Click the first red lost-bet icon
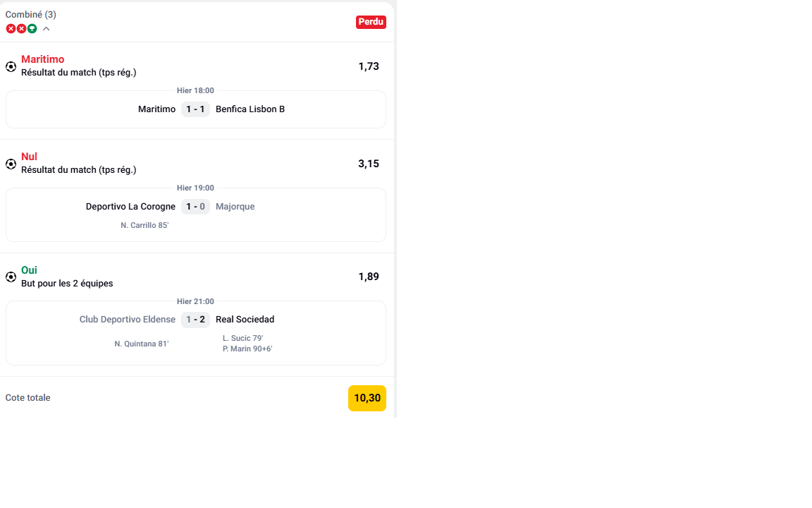This screenshot has height=508, width=812. pos(11,29)
